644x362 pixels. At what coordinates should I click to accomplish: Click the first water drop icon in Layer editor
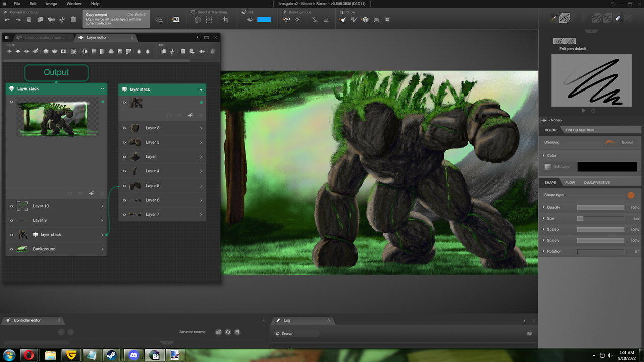(139, 51)
